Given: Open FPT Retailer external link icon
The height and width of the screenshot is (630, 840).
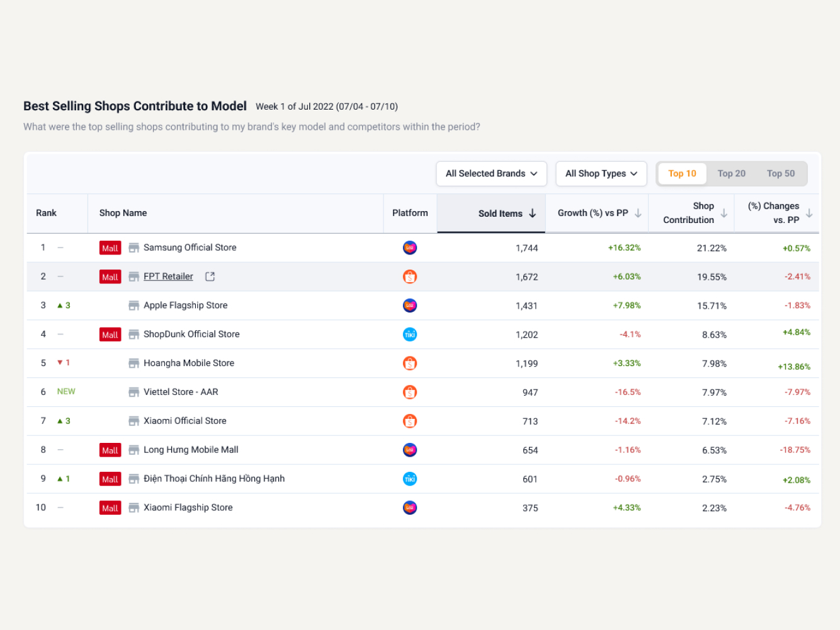Looking at the screenshot, I should (x=210, y=277).
